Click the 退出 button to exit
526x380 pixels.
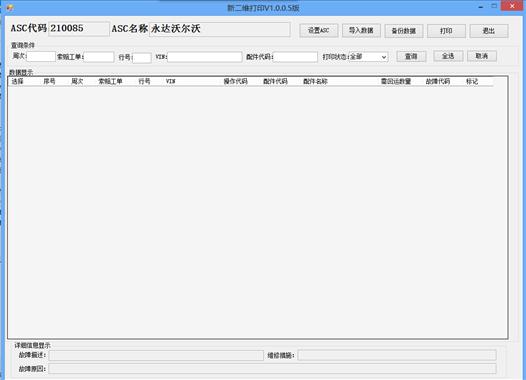489,31
